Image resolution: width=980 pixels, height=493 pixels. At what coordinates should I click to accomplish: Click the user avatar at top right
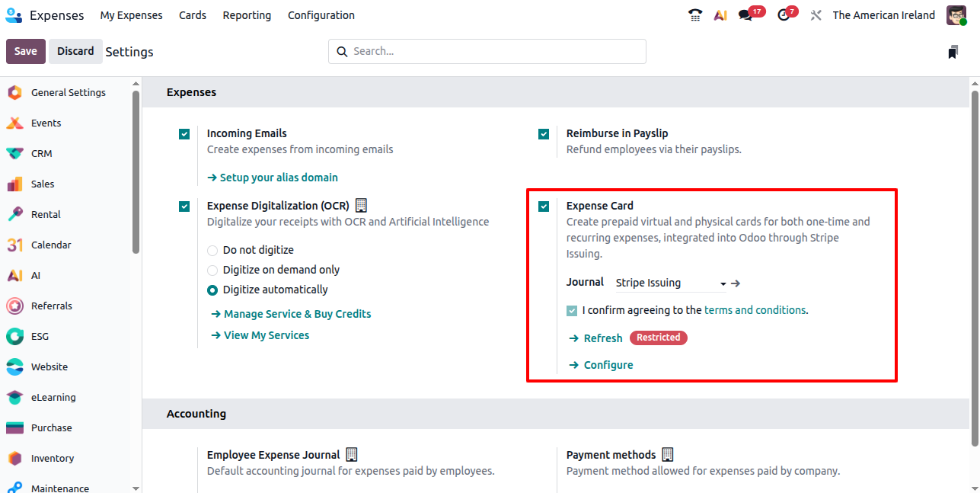tap(956, 15)
